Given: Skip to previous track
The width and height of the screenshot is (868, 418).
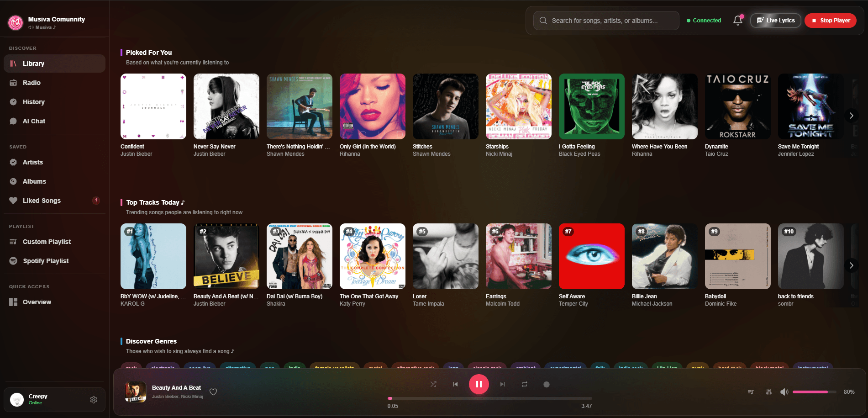Looking at the screenshot, I should point(455,384).
